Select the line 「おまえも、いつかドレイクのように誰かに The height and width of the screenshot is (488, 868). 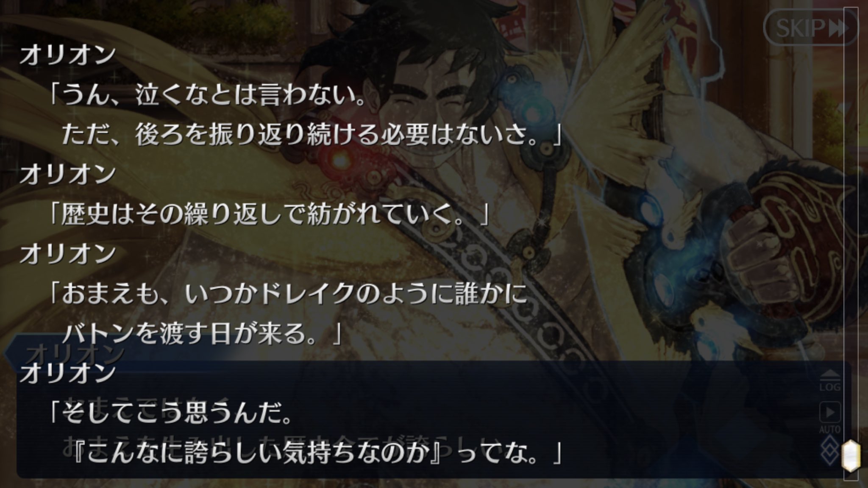(287, 294)
